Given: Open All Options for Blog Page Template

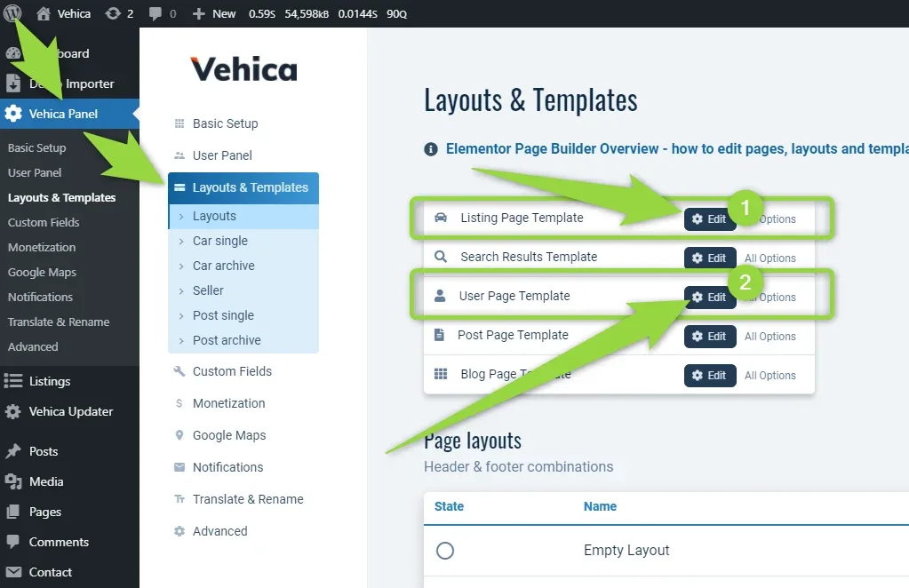Looking at the screenshot, I should (769, 376).
